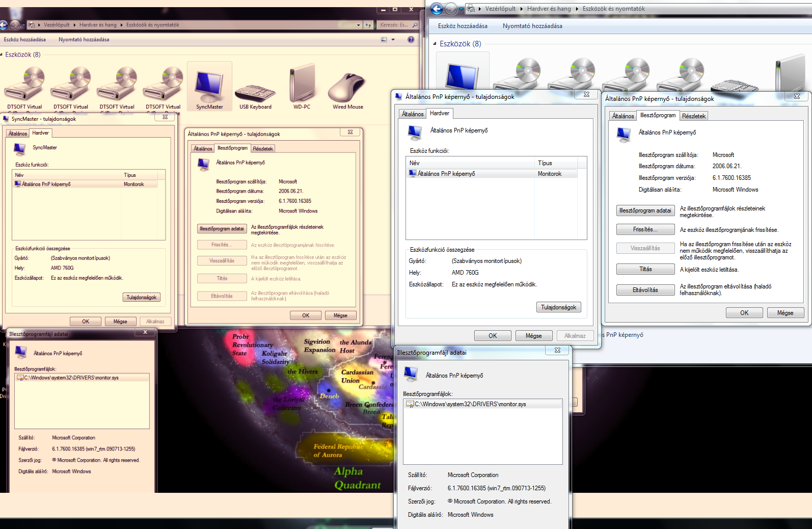Click monitor.sys file icon in right driver file dialog
812x529 pixels.
pos(410,404)
